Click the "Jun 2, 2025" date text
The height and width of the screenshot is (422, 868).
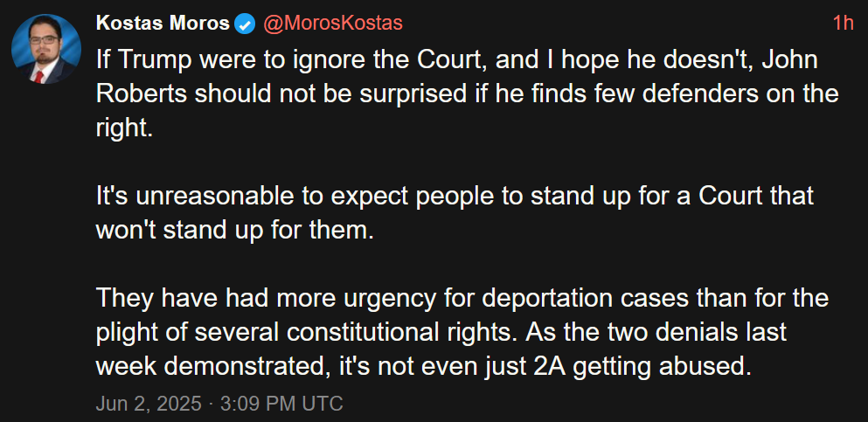point(149,403)
